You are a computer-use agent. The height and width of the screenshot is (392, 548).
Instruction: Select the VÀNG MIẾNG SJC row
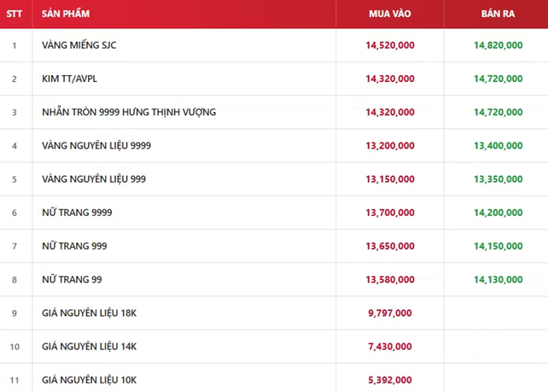click(274, 45)
